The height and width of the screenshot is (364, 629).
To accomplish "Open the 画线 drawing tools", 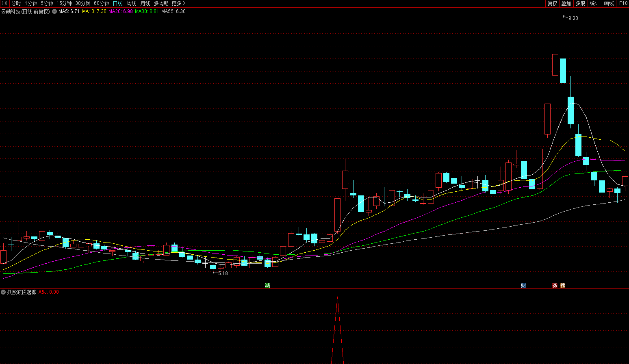I will [609, 3].
